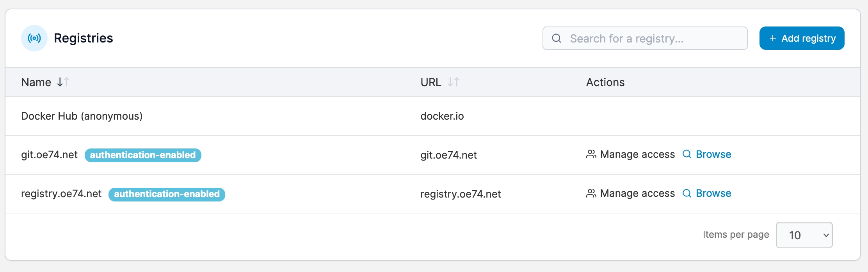Open the Items per page dropdown
Viewport: 868px width, 272px height.
click(804, 235)
